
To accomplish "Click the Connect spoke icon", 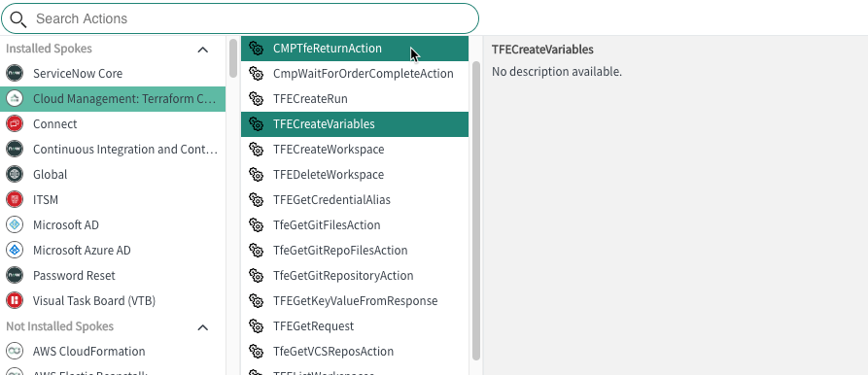I will point(15,124).
